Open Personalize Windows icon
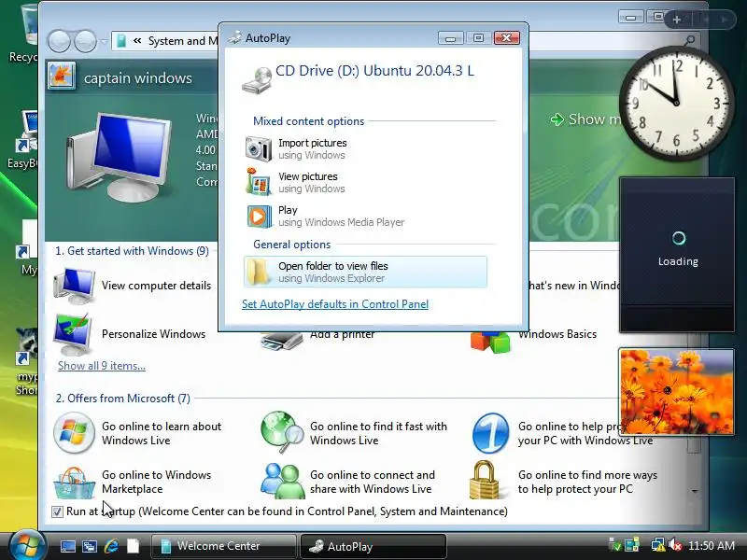This screenshot has height=560, width=747. (73, 334)
